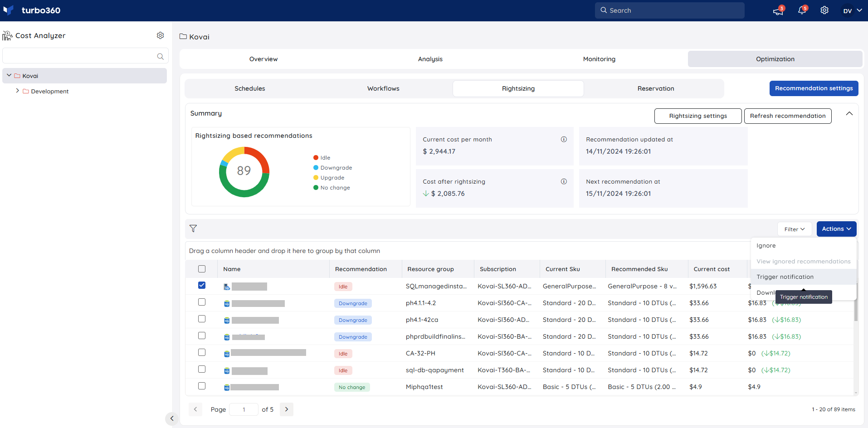Open the Workflows sub-tab
The width and height of the screenshot is (868, 428).
(383, 88)
